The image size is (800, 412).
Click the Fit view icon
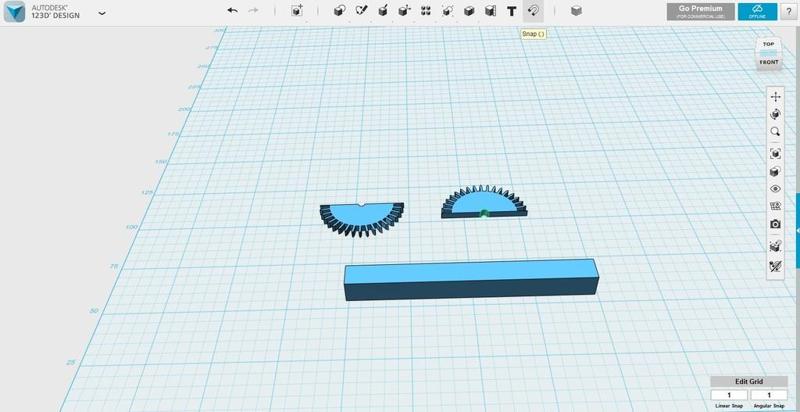(x=776, y=153)
